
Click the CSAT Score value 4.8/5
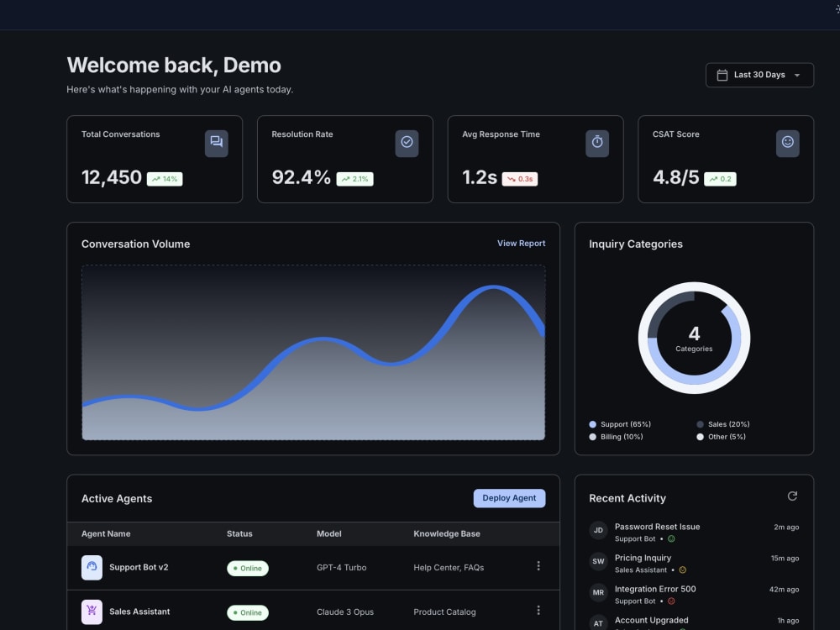pos(675,177)
